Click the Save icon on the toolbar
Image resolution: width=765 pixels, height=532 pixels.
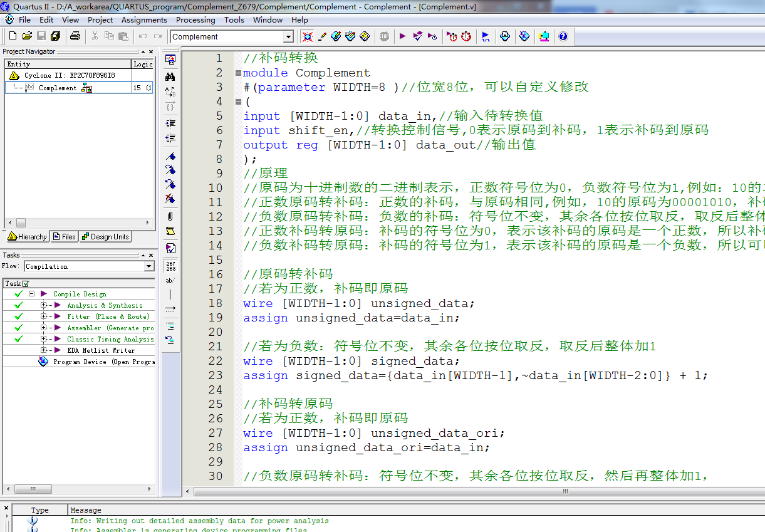coord(41,36)
